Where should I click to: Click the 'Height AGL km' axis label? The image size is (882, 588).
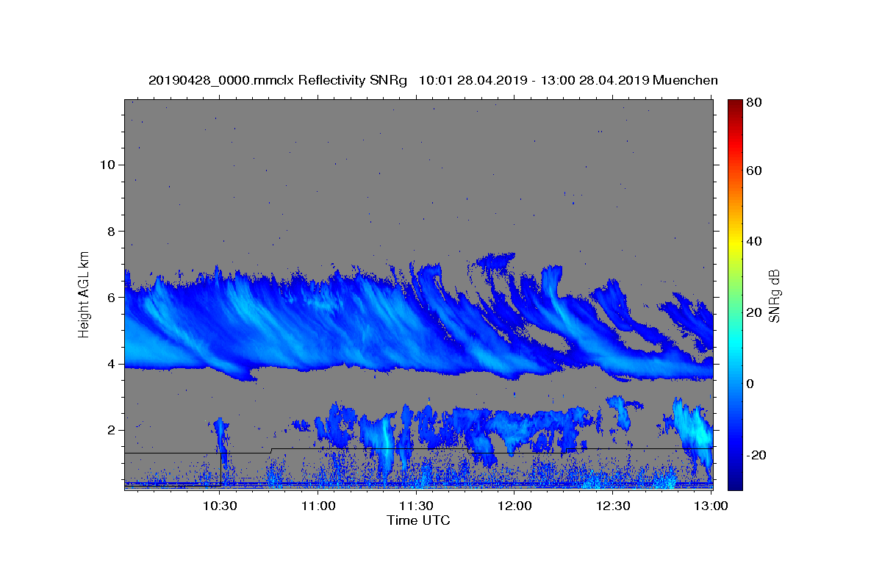(85, 295)
